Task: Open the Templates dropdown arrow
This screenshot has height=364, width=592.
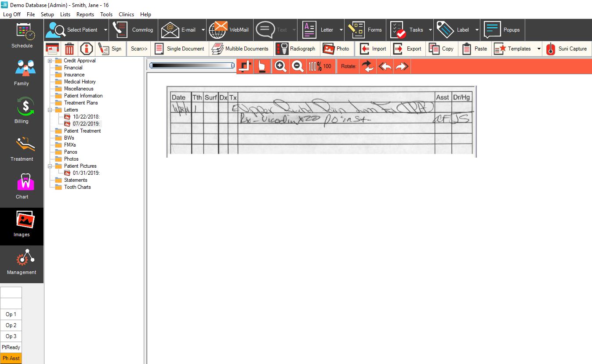Action: tap(539, 48)
